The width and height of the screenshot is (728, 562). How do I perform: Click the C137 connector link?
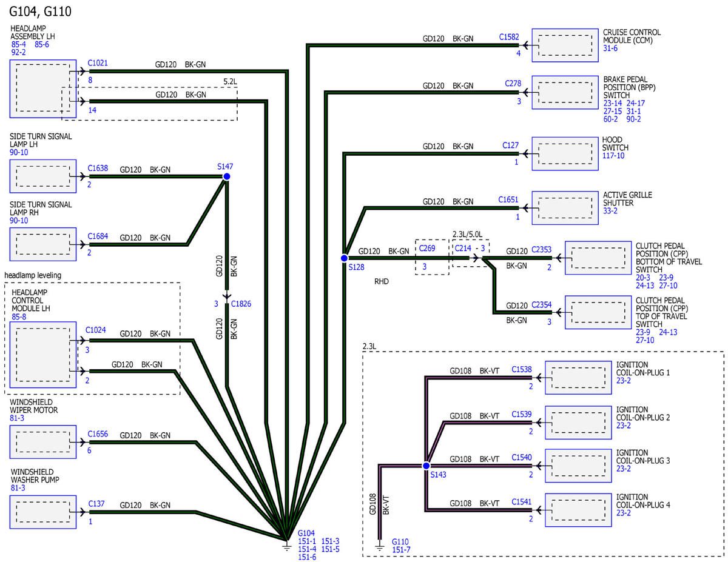[96, 503]
